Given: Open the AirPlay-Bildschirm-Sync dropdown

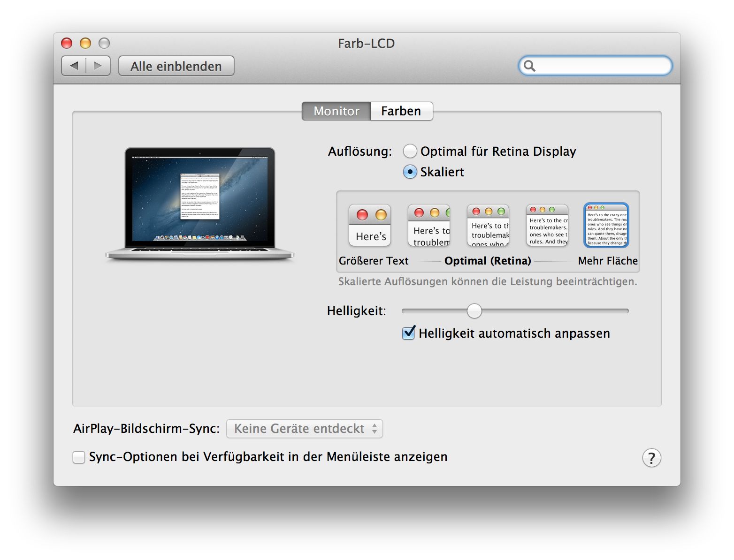Looking at the screenshot, I should 305,429.
